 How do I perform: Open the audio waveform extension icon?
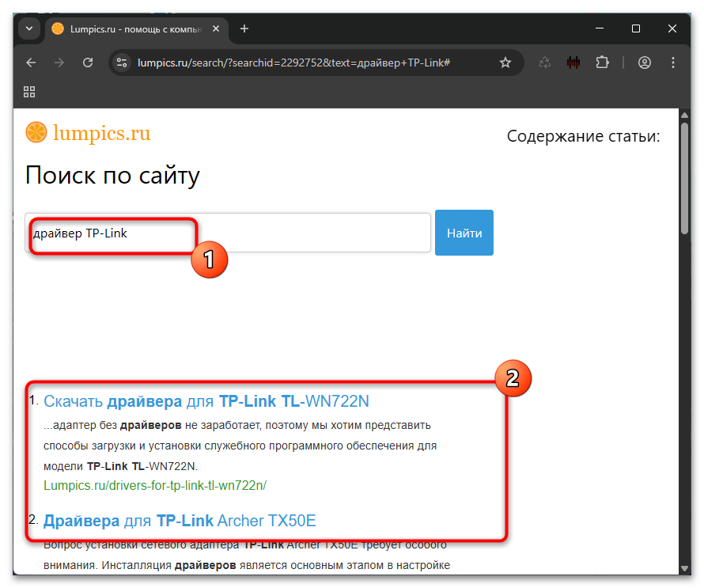[x=573, y=63]
